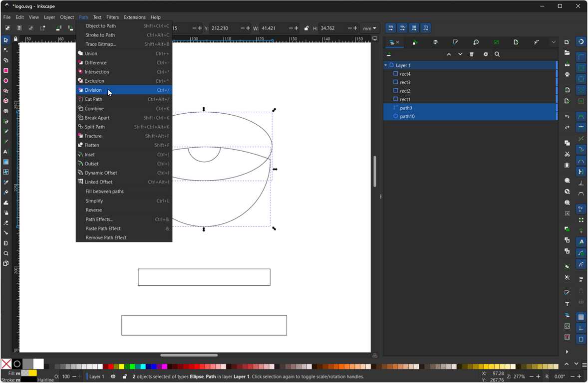Open the Text and Font dialog icon

coord(567,304)
